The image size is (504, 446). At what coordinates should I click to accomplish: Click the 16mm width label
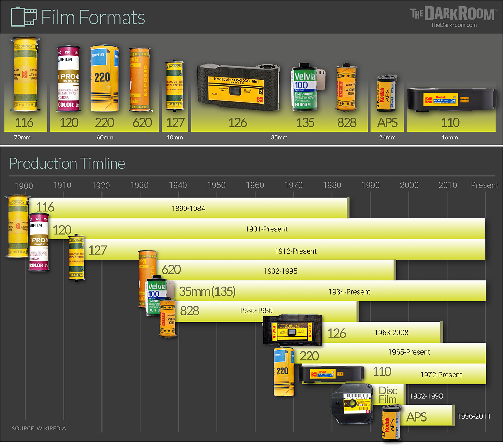450,137
